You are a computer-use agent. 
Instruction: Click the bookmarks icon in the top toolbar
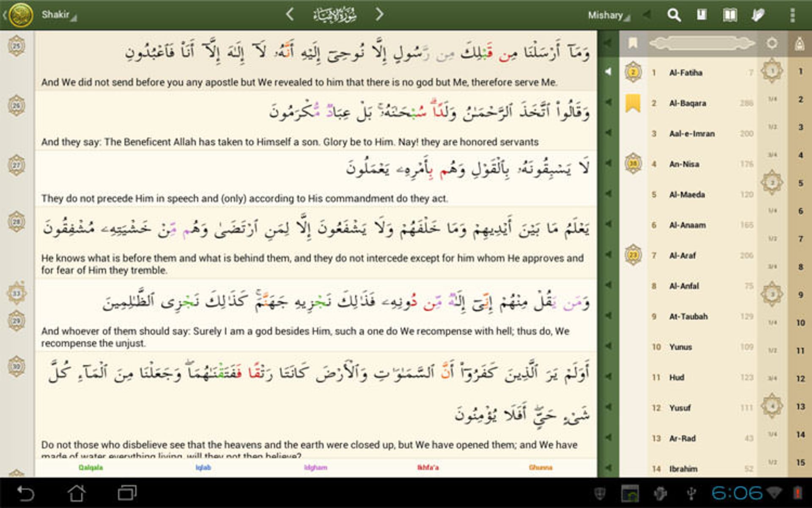click(x=701, y=14)
